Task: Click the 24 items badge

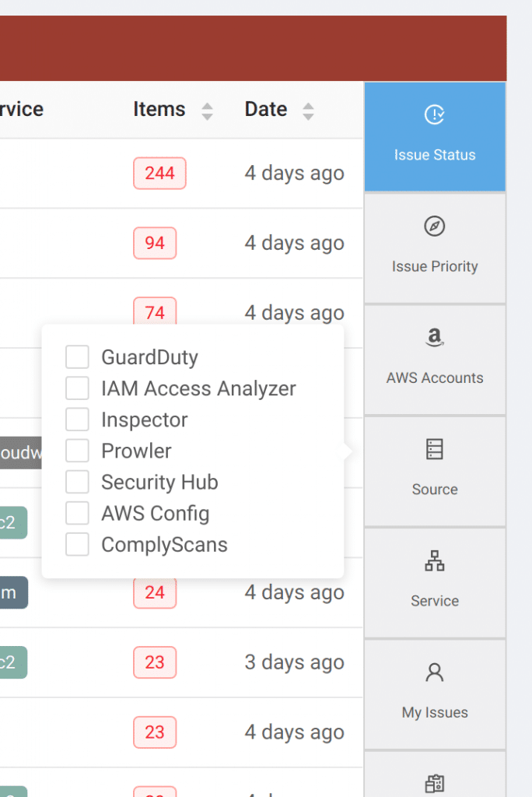Action: [155, 592]
